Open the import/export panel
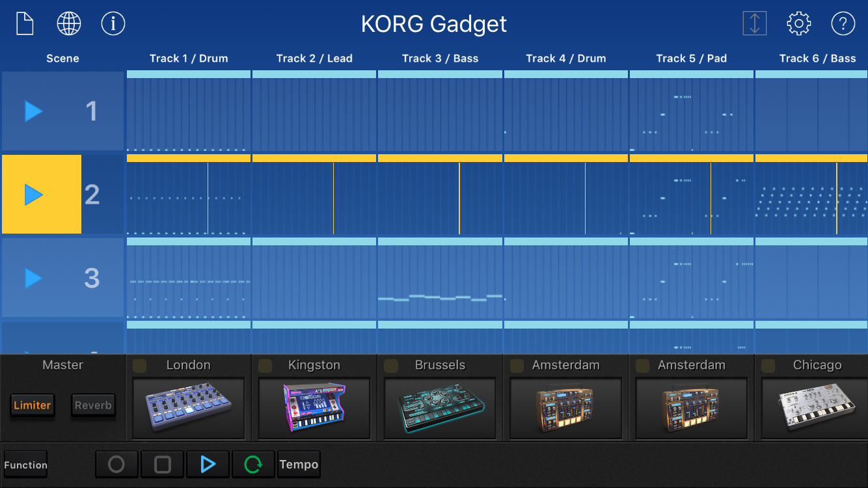 coord(754,23)
